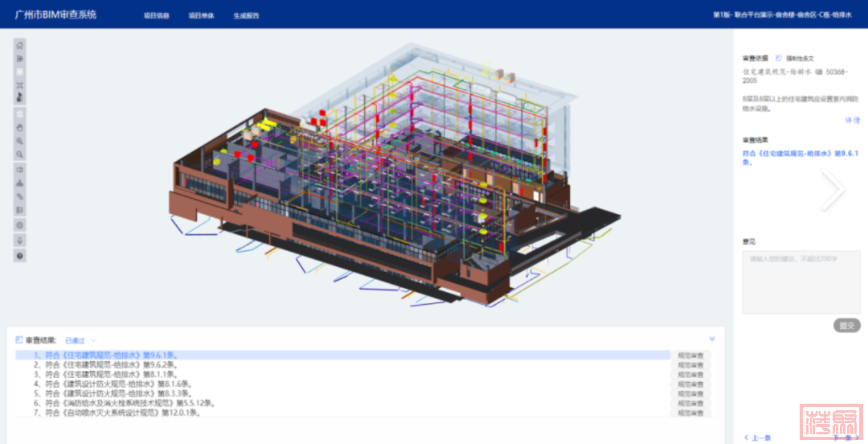Viewport: 868px width, 444px height.
Task: Click the large right arrow in side panel
Action: point(833,190)
